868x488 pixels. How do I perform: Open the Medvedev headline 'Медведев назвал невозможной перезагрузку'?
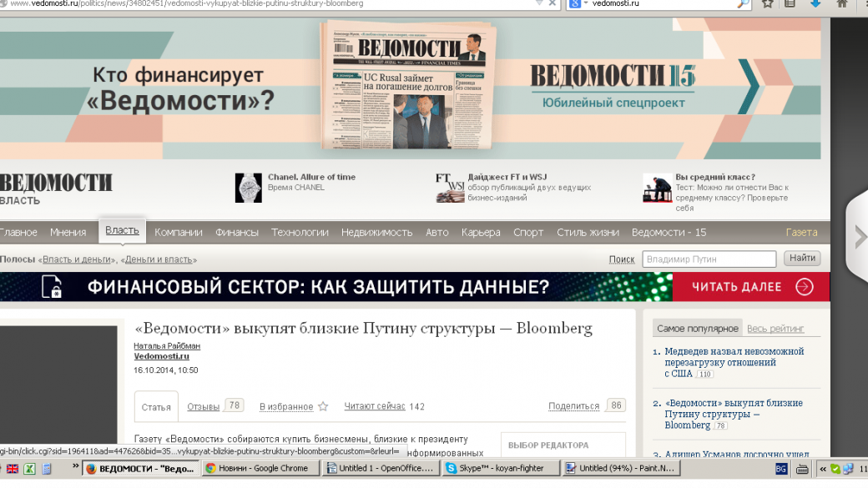[734, 362]
